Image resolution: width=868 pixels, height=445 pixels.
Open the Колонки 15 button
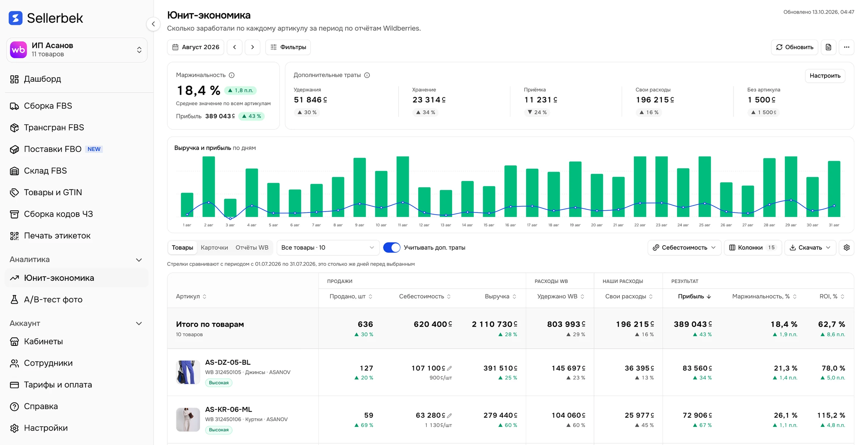click(x=753, y=247)
